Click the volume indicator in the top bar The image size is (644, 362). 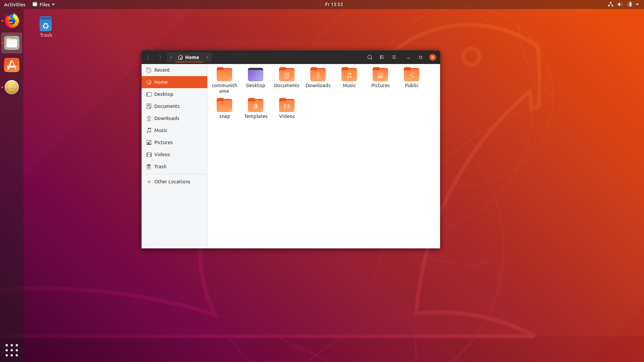pyautogui.click(x=620, y=4)
